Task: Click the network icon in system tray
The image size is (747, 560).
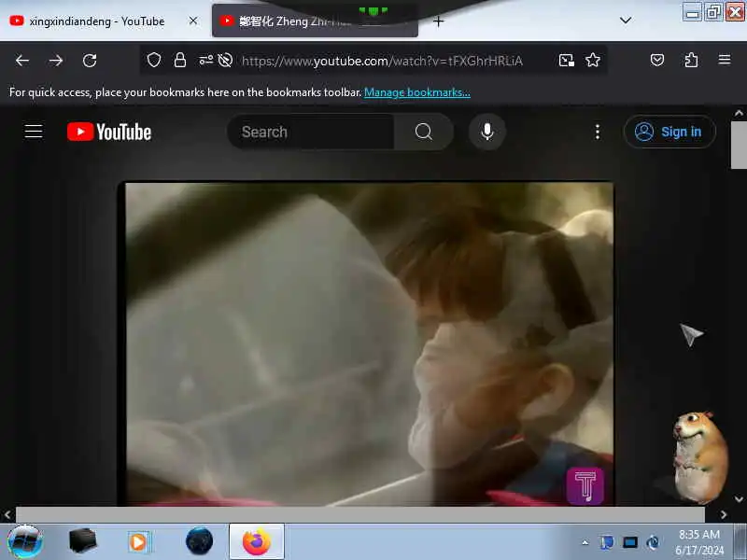Action: point(606,542)
